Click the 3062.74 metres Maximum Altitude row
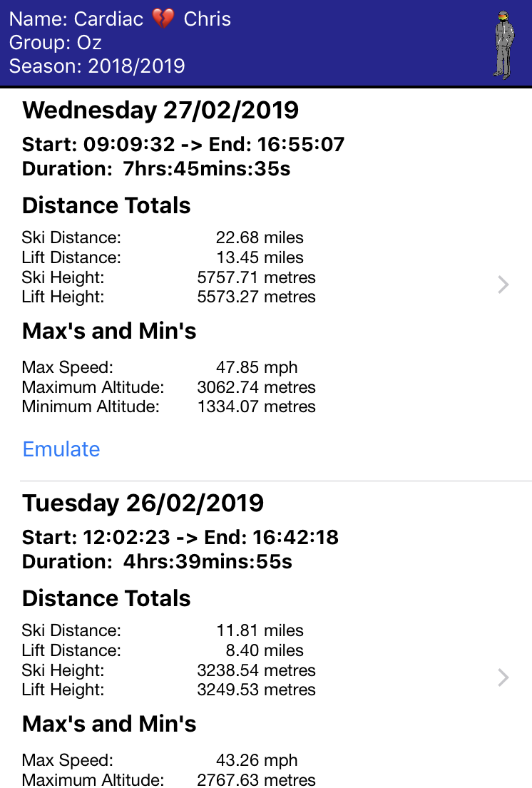This screenshot has height=788, width=532. (168, 388)
